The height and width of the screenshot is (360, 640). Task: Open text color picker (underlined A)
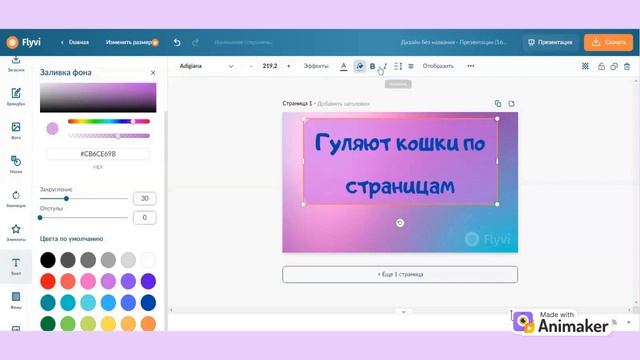[344, 66]
